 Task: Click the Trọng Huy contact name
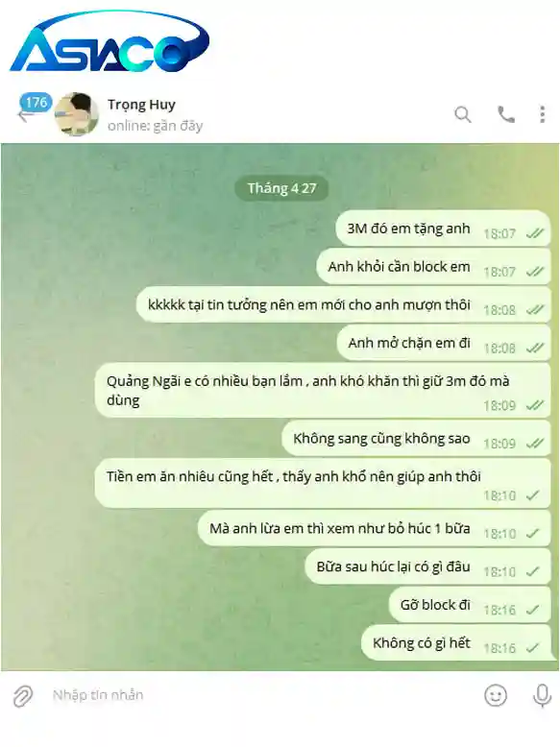(141, 105)
